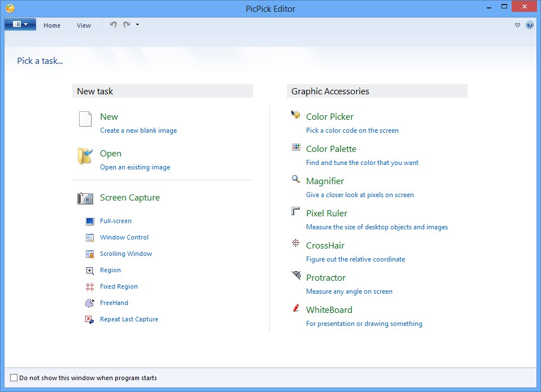Click the Screen Capture heading link
Viewport: 541px width, 392px height.
point(130,198)
